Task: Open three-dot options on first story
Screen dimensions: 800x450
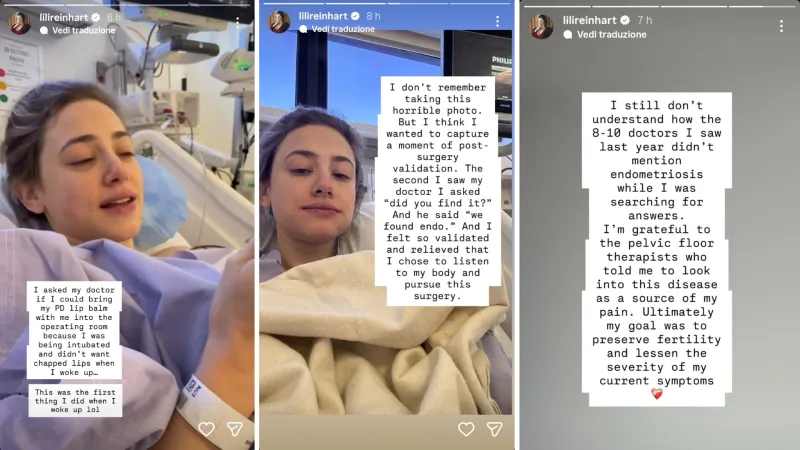Action: click(237, 22)
